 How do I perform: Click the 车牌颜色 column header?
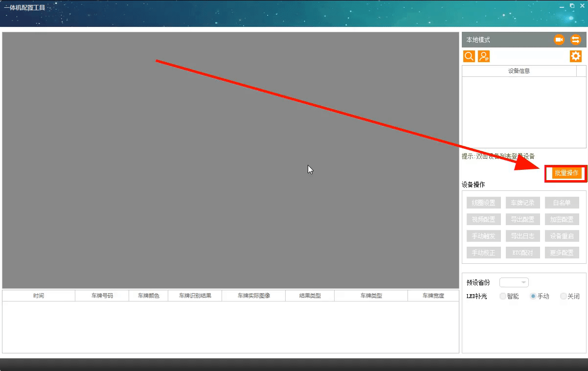(149, 296)
